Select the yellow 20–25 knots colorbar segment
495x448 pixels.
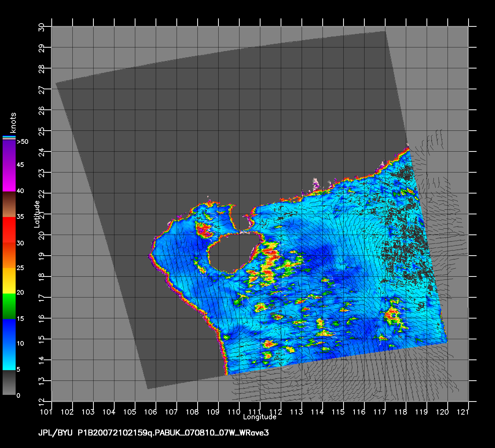coord(9,281)
